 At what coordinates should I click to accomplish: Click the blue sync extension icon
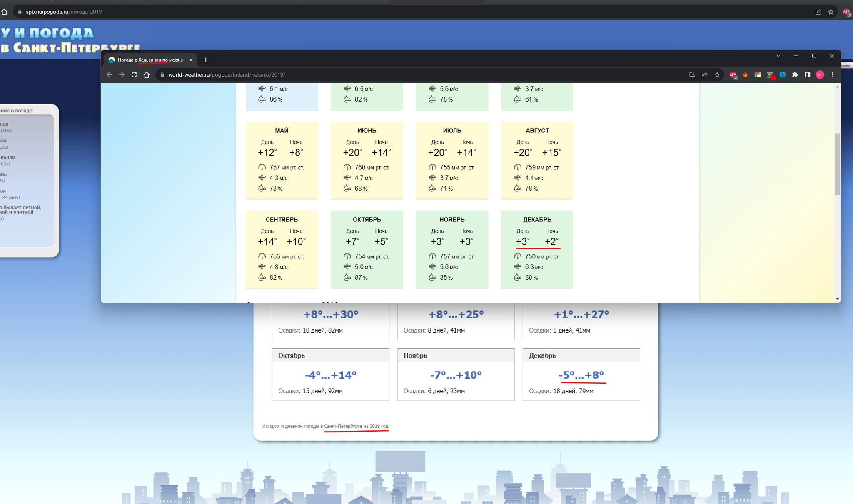point(782,75)
